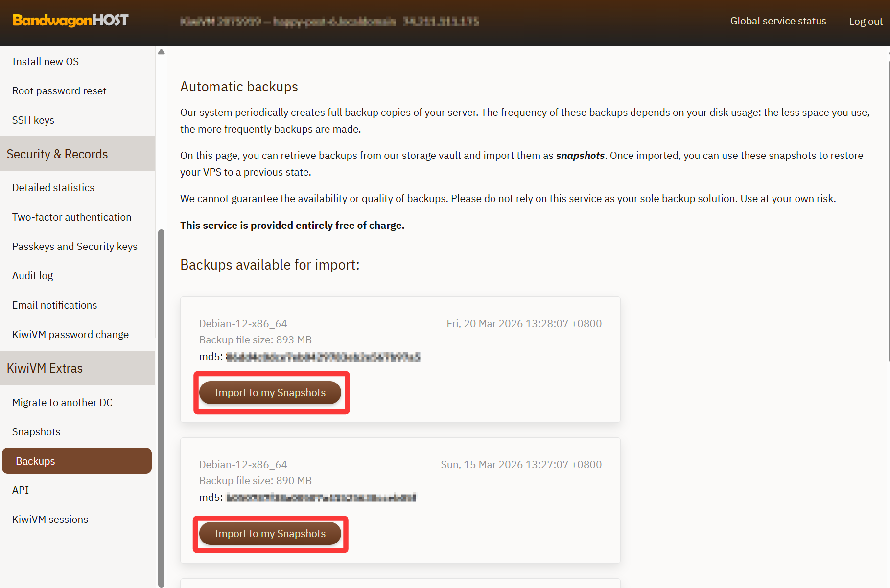View the Audit log
Viewport: 890px width, 588px height.
click(33, 276)
